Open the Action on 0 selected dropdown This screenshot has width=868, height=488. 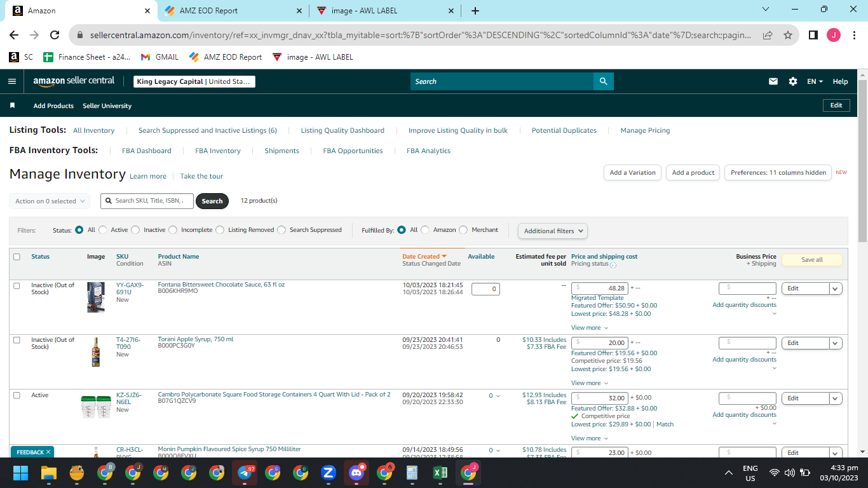[50, 201]
